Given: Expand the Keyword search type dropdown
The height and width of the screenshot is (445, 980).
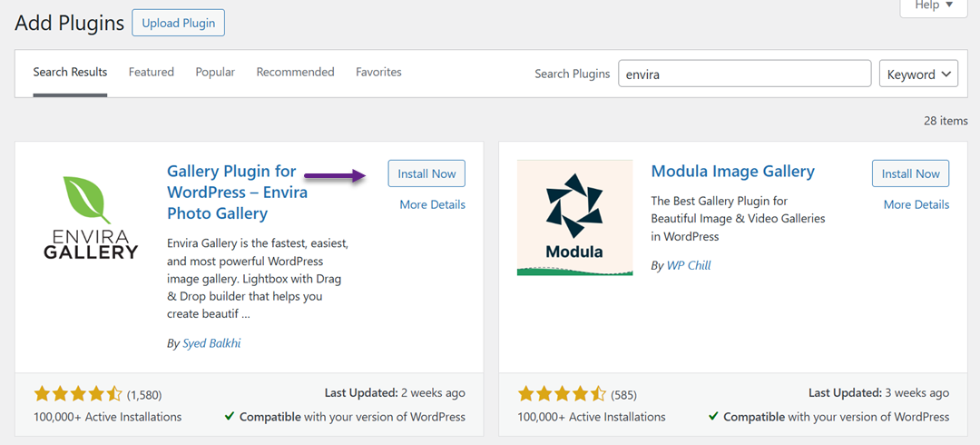Looking at the screenshot, I should [918, 74].
